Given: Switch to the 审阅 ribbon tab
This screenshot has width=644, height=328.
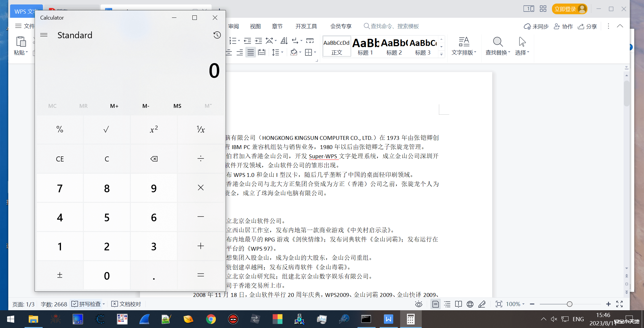Looking at the screenshot, I should pyautogui.click(x=234, y=26).
